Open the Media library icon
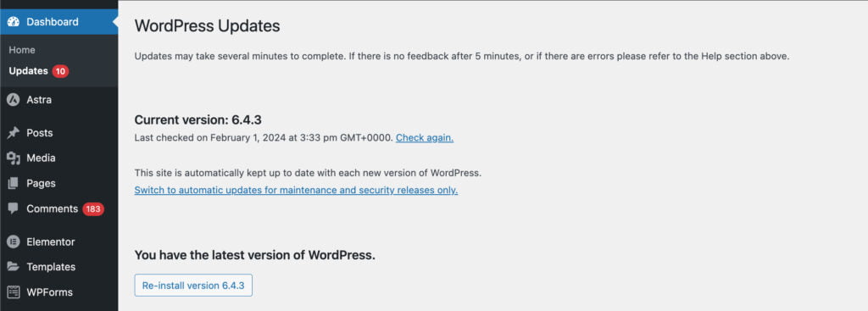Viewport: 868px width, 311px height. (14, 158)
